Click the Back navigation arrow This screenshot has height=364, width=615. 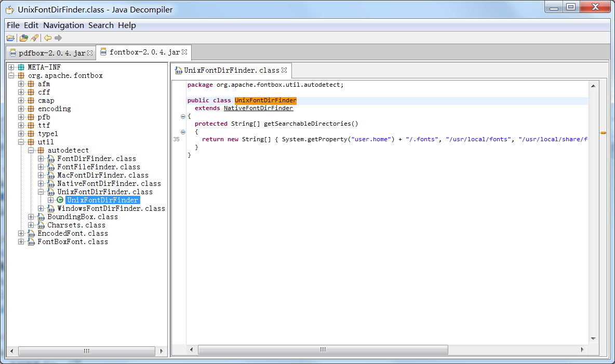click(48, 38)
